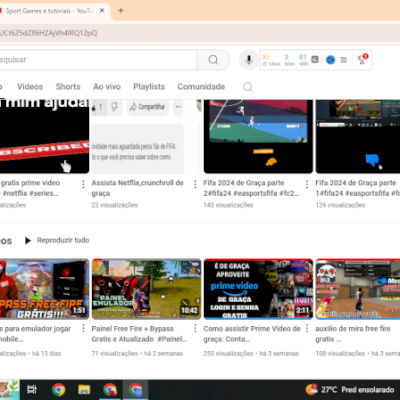Open Fifa 2024 parte 2 thumbnail
The image size is (400, 400).
(258, 136)
